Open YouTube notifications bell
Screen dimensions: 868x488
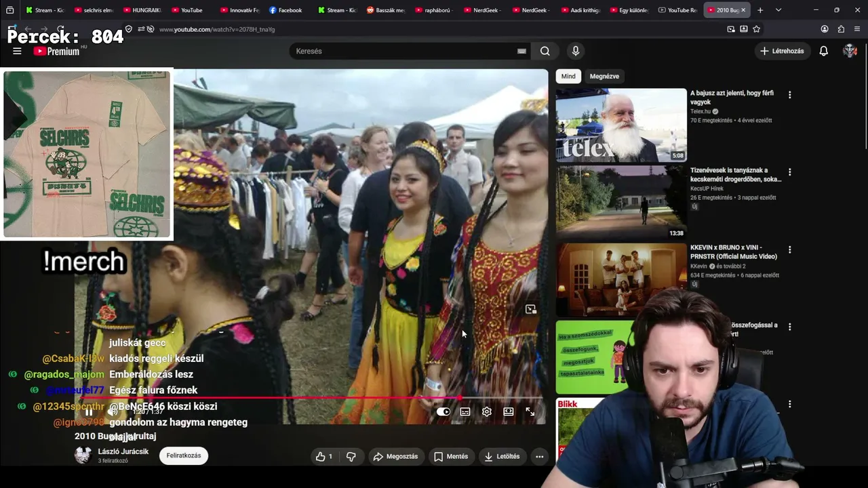[823, 51]
